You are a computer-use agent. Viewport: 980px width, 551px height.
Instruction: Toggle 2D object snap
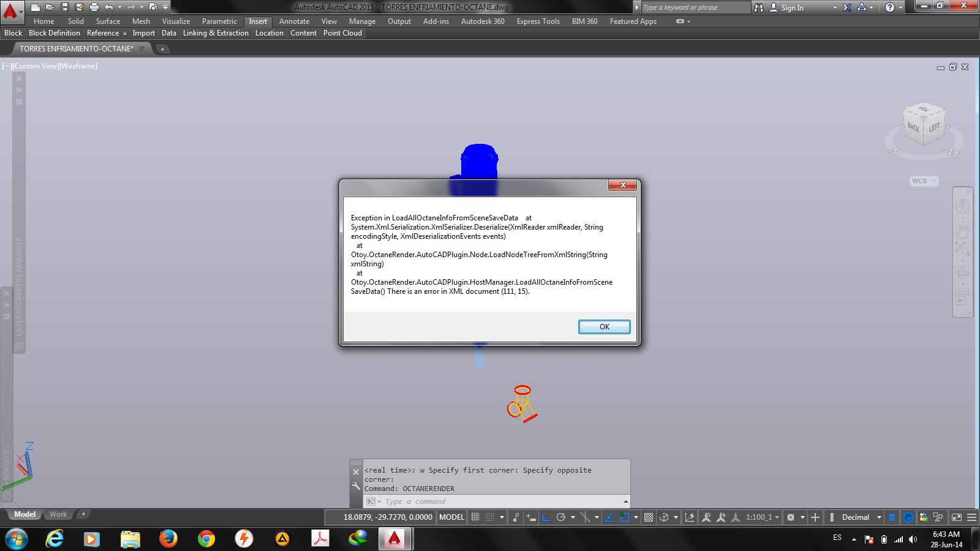click(624, 517)
